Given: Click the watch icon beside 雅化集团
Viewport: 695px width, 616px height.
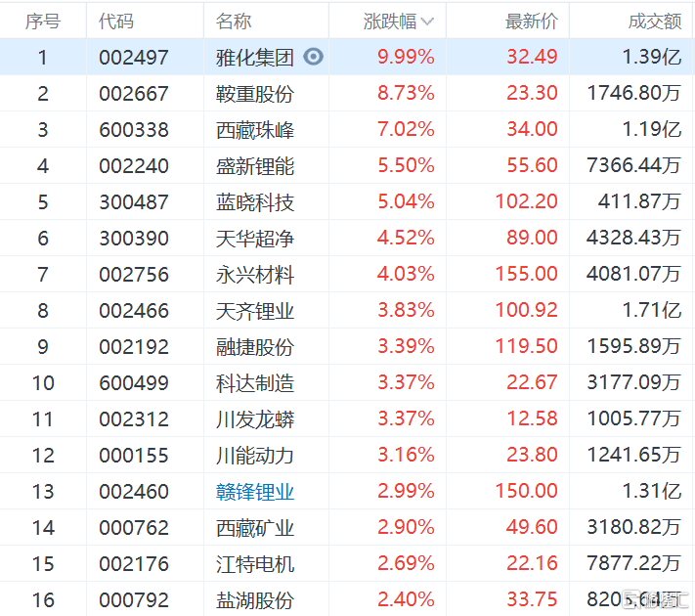Looking at the screenshot, I should pos(314,57).
